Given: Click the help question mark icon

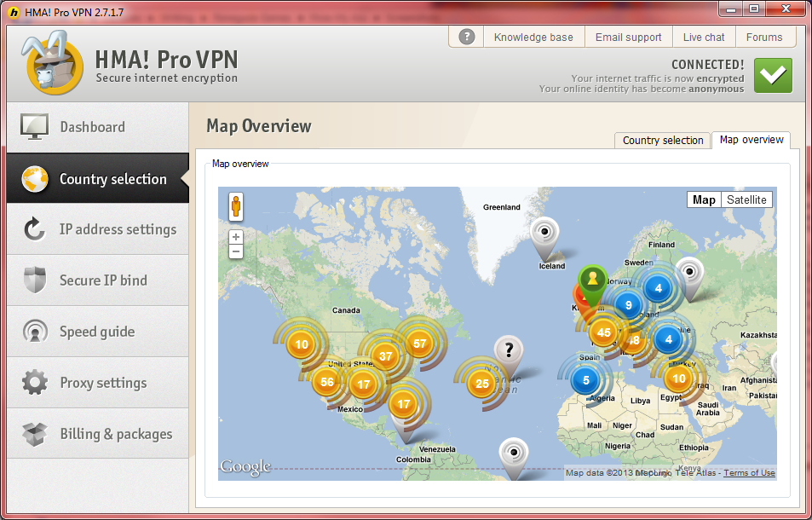Looking at the screenshot, I should (x=467, y=37).
